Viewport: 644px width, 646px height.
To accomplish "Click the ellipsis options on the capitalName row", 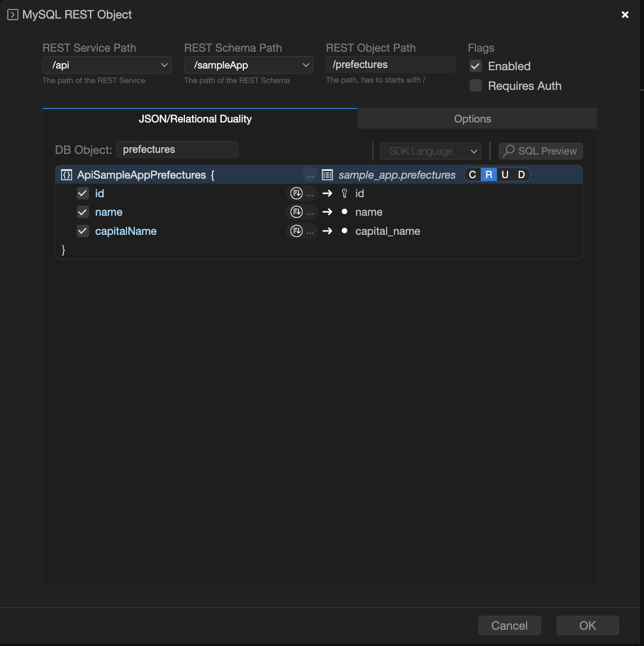I will pyautogui.click(x=310, y=231).
